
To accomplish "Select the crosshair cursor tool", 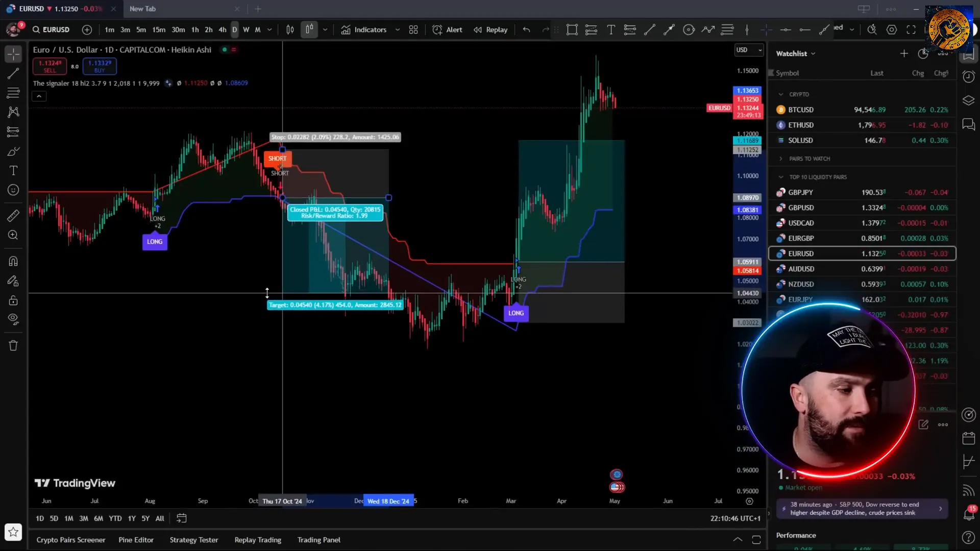I will point(13,54).
